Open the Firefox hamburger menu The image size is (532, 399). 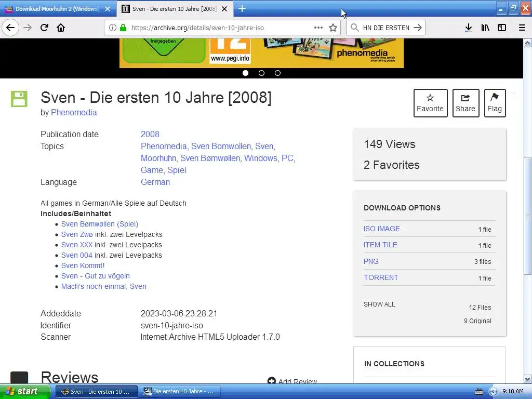click(x=522, y=28)
